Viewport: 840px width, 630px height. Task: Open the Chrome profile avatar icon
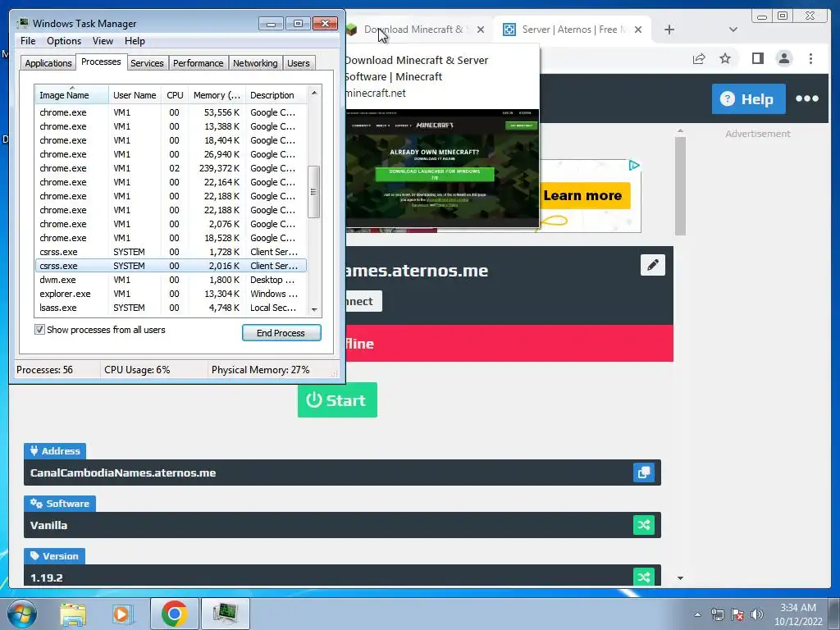click(x=783, y=58)
